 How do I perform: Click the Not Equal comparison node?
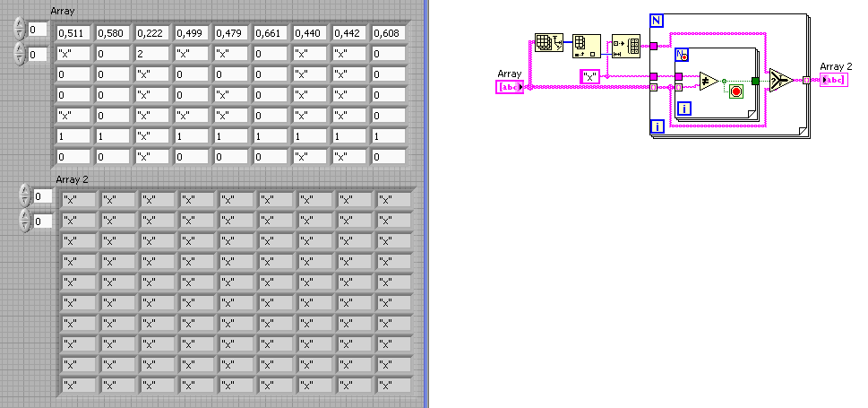point(709,81)
